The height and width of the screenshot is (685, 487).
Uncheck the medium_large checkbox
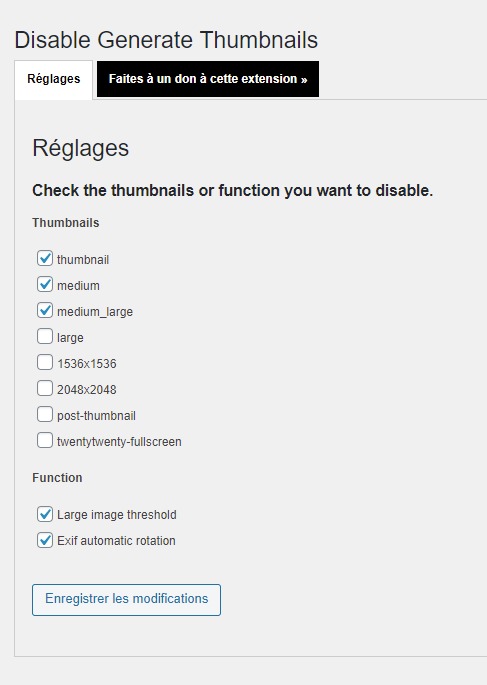click(x=45, y=311)
